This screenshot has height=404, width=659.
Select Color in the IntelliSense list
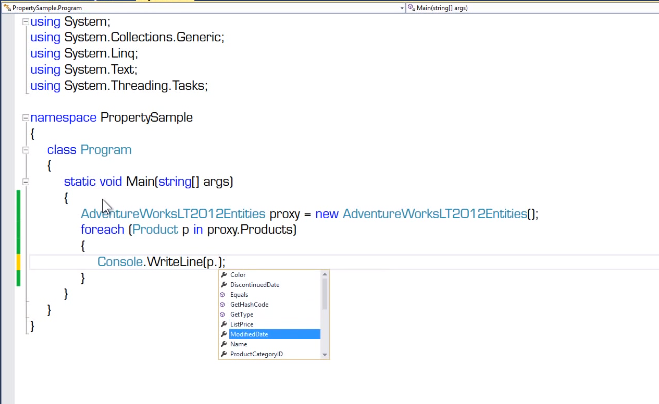point(238,275)
